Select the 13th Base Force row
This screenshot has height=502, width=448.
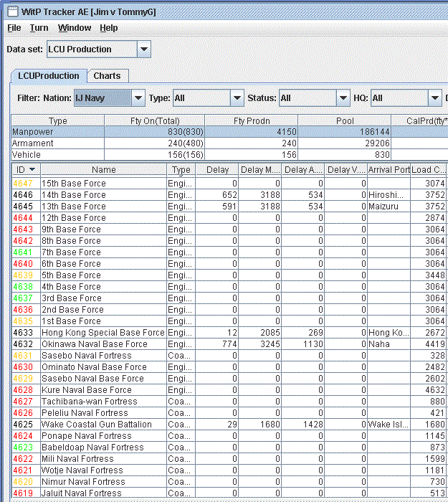[x=230, y=207]
